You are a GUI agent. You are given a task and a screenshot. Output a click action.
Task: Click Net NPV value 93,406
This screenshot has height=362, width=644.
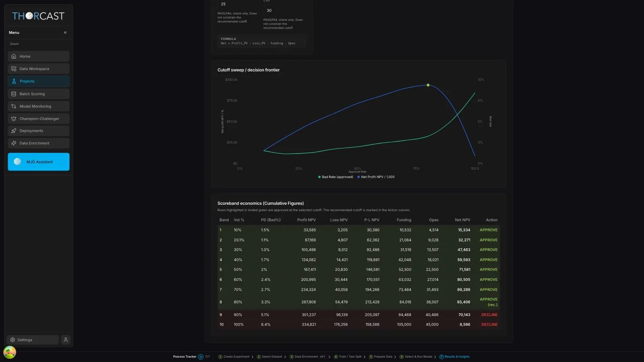click(x=463, y=302)
